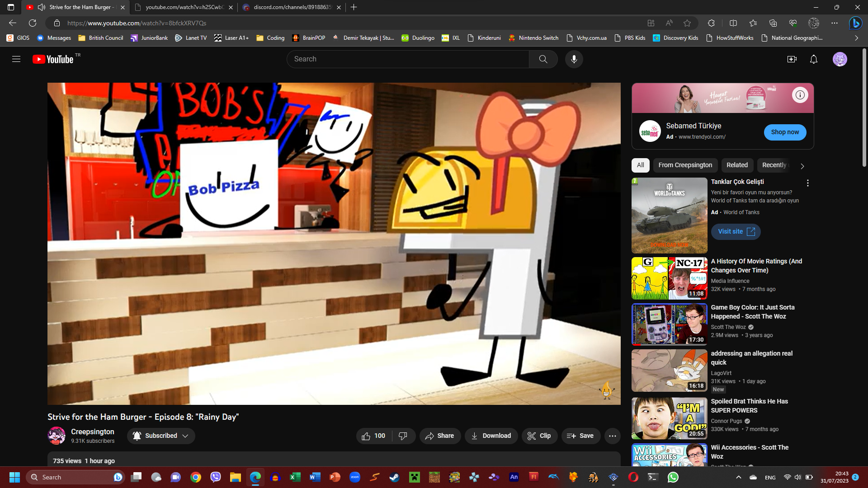
Task: Open the Tab actions menu icon
Action: point(11,7)
